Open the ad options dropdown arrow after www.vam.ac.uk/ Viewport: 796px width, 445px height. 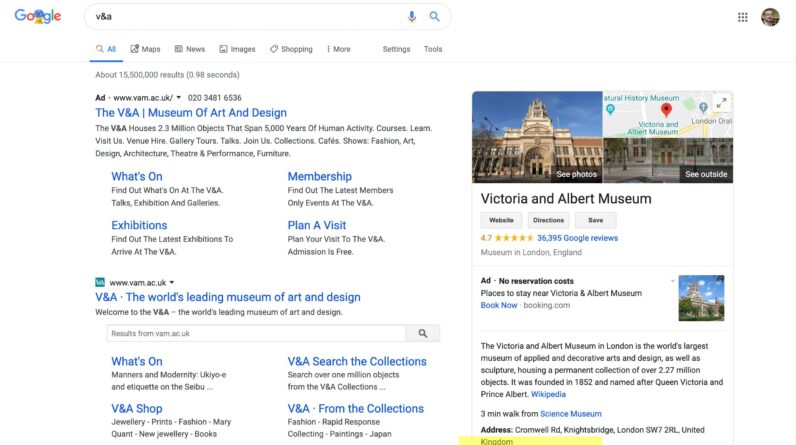point(179,97)
